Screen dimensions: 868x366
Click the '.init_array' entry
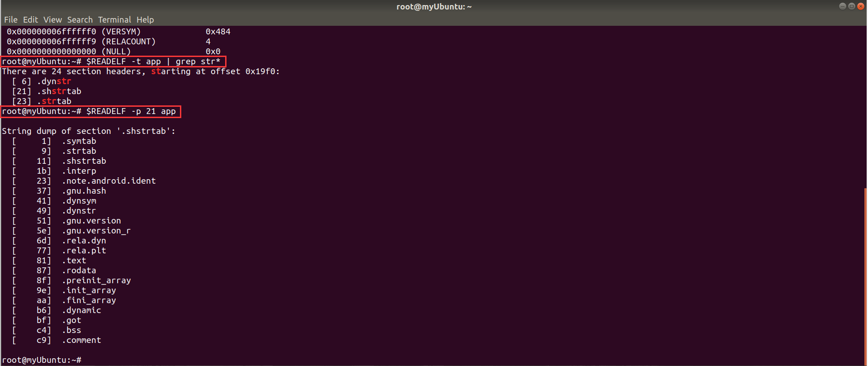pyautogui.click(x=89, y=290)
